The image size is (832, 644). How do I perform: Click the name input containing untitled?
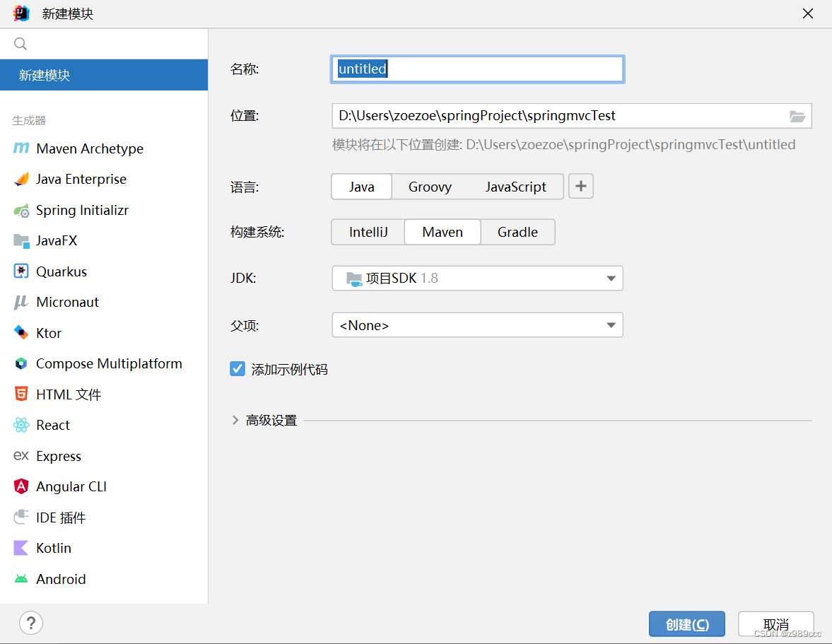[x=477, y=69]
